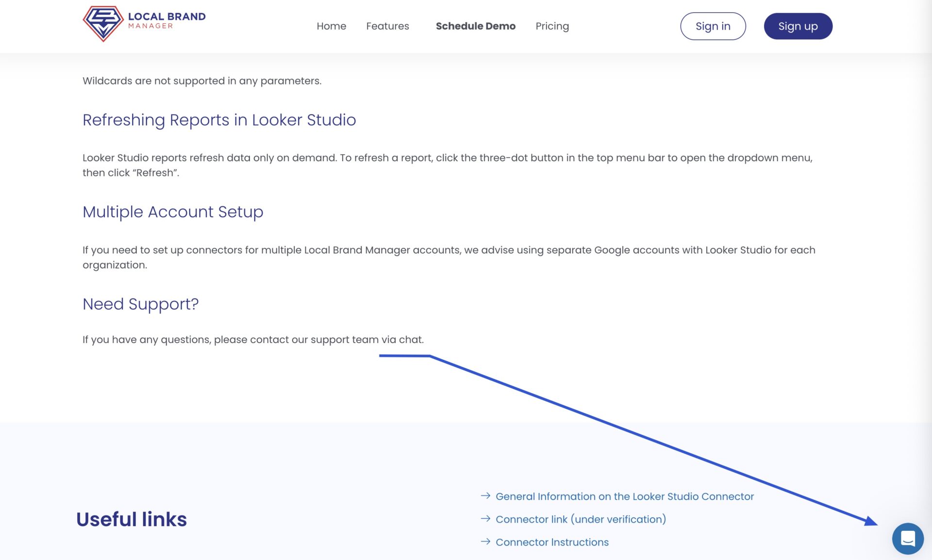Screen dimensions: 932x560
Task: Select Schedule Demo in navigation
Action: (475, 26)
